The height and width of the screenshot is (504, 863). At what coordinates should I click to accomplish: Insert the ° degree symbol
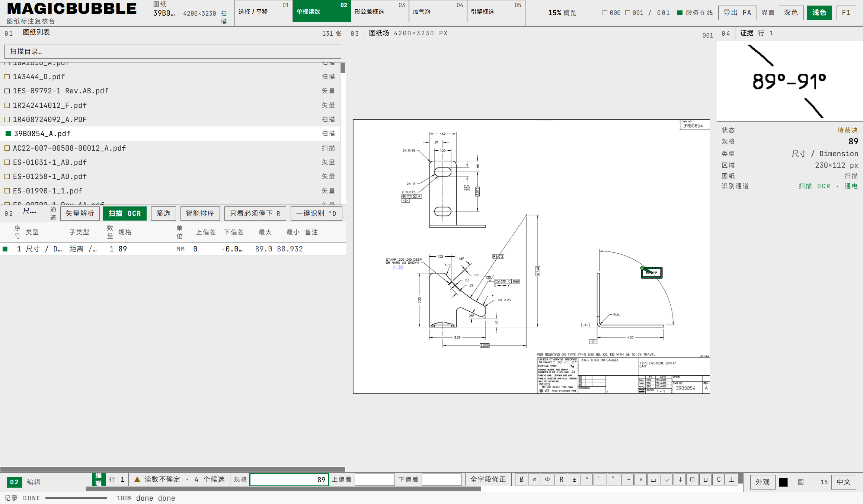point(587,479)
